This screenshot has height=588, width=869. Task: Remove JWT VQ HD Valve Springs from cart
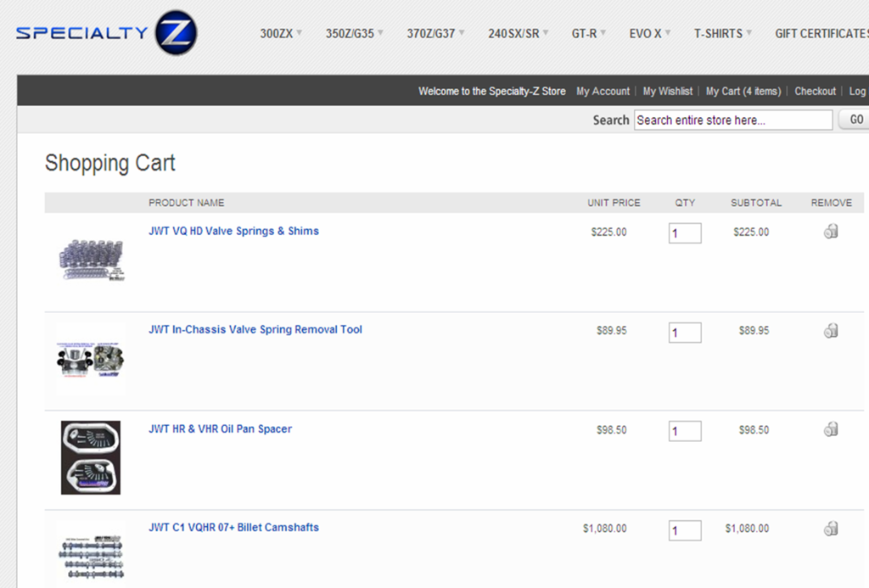[831, 231]
